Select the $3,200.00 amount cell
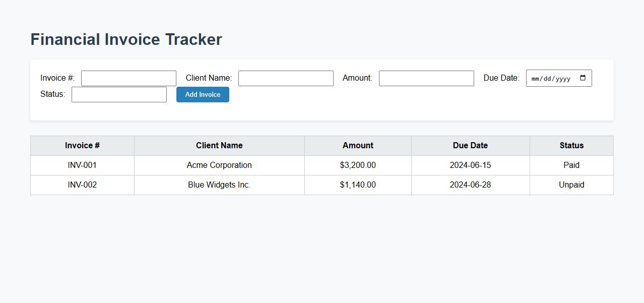 click(358, 165)
